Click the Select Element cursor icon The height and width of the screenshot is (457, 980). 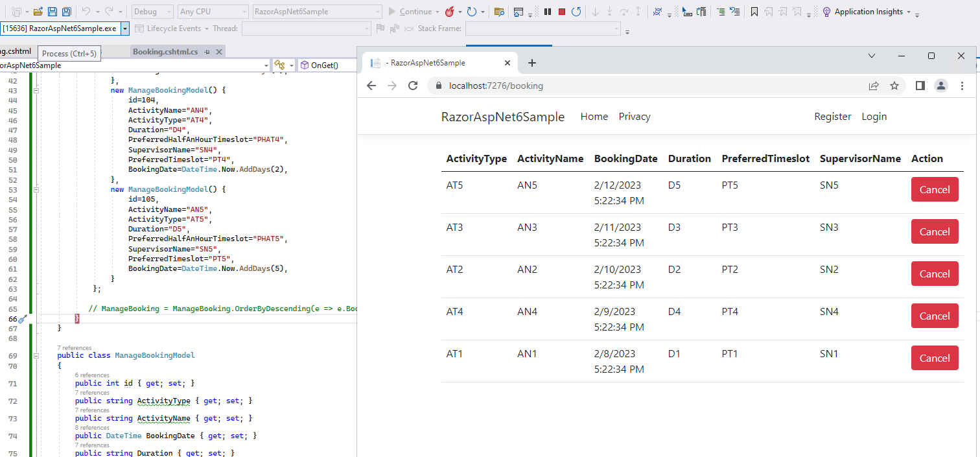click(x=686, y=12)
